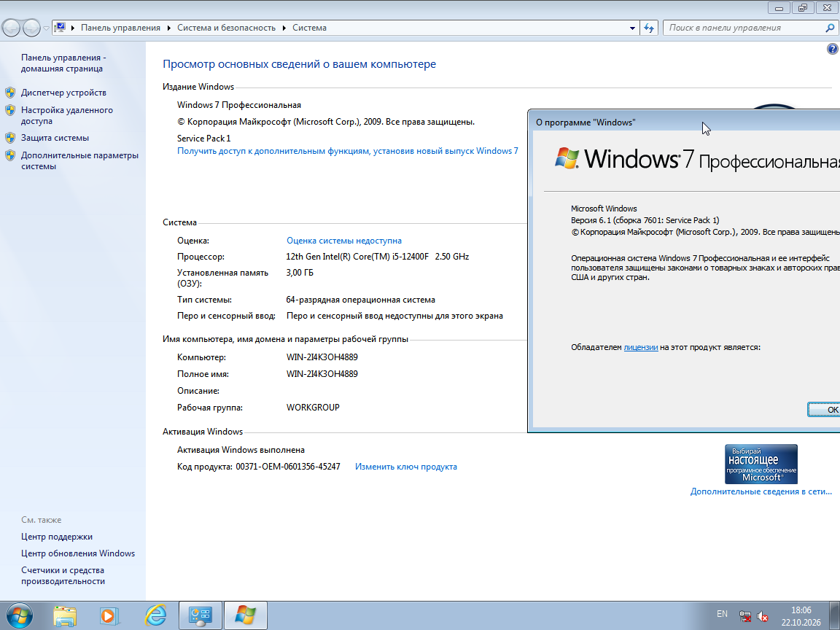Click OK in About Windows dialog
The image size is (840, 630).
pos(824,410)
